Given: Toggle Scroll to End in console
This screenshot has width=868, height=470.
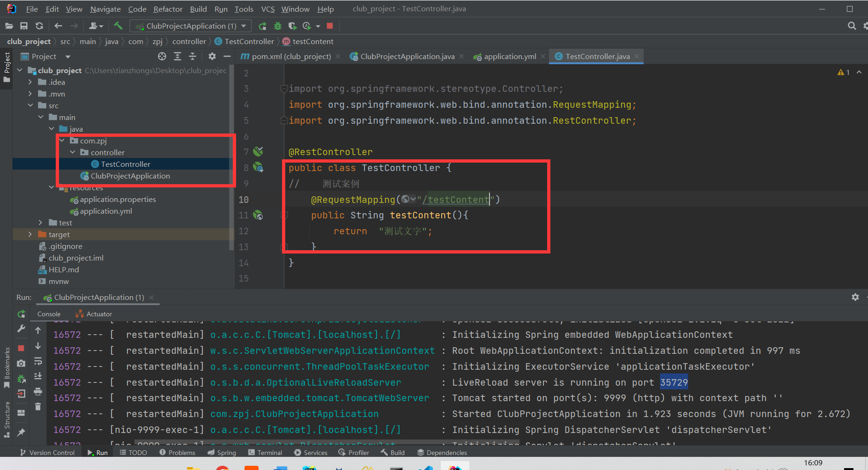Looking at the screenshot, I should click(38, 376).
